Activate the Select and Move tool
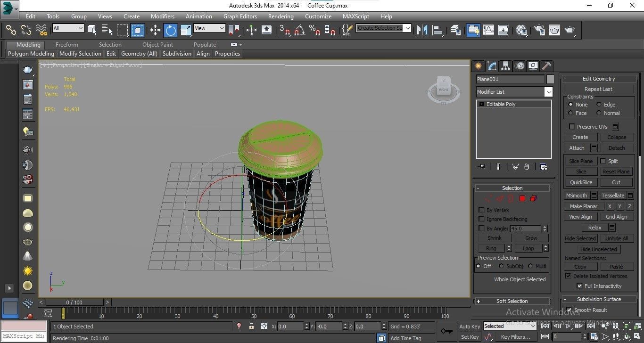The width and height of the screenshot is (644, 343). pos(155,30)
